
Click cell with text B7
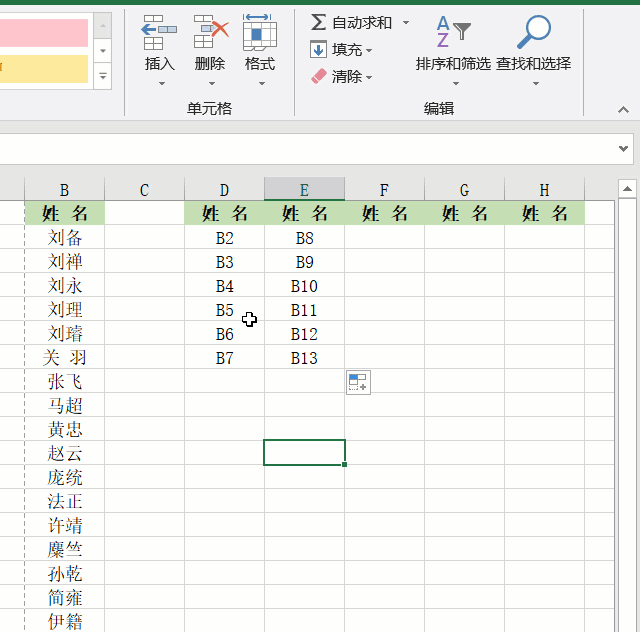click(x=224, y=357)
